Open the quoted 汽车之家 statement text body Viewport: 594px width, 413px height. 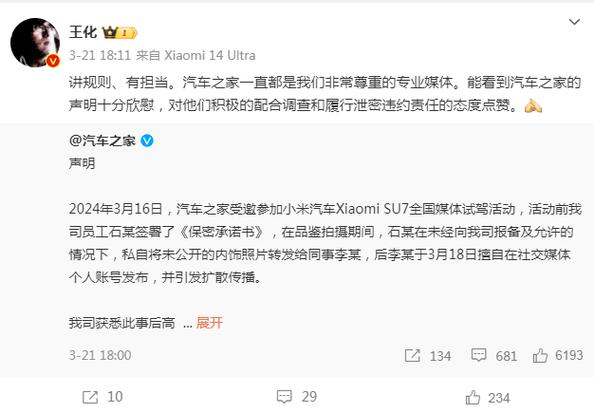coord(325,243)
